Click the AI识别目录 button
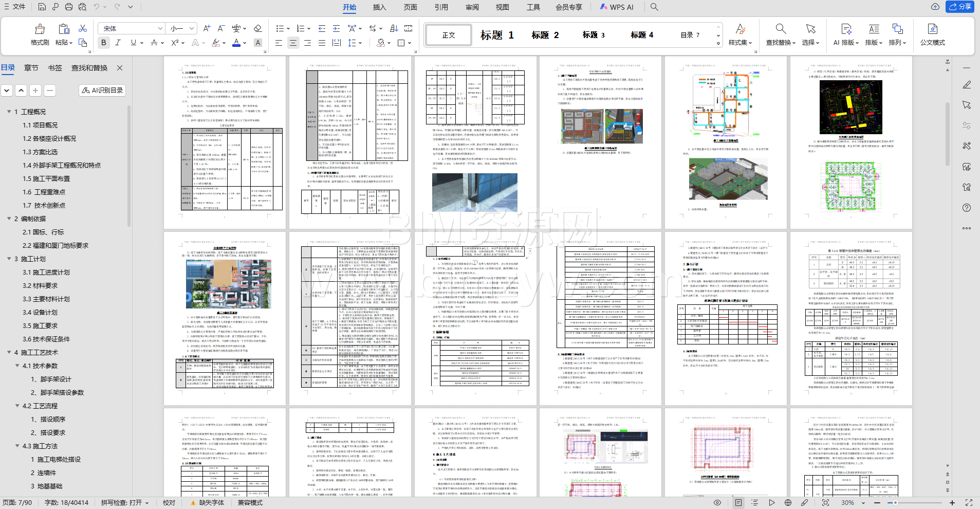Viewport: 980px width, 509px height. 102,90
